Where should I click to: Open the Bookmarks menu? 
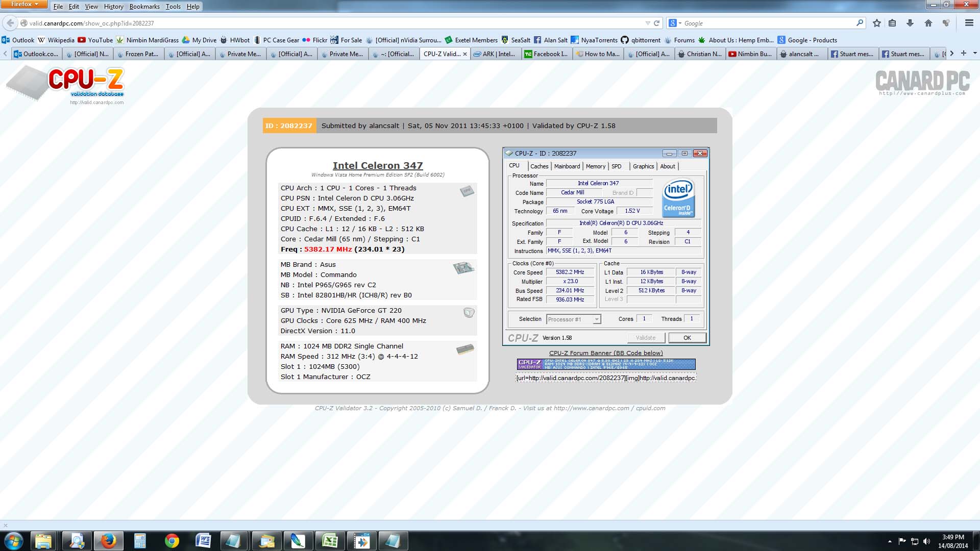point(144,7)
